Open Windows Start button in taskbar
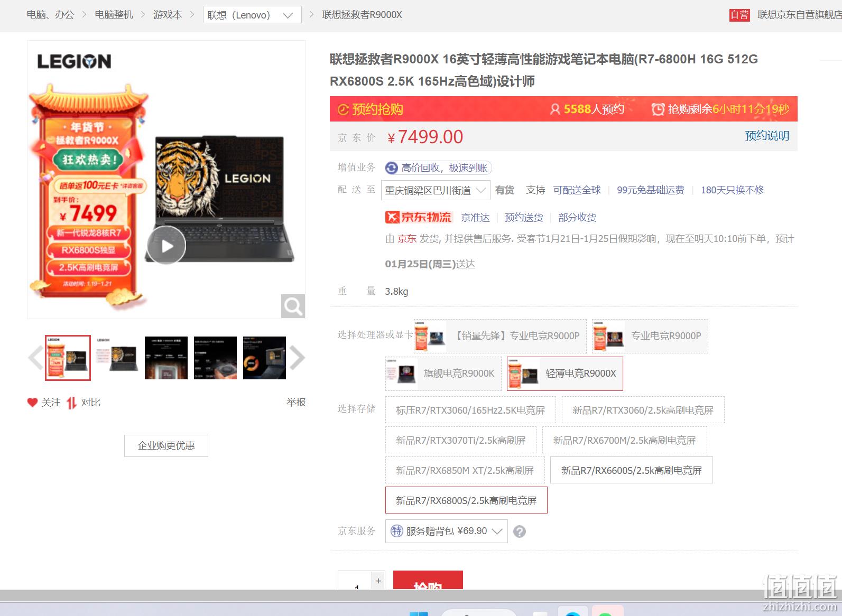This screenshot has height=616, width=842. (x=419, y=613)
